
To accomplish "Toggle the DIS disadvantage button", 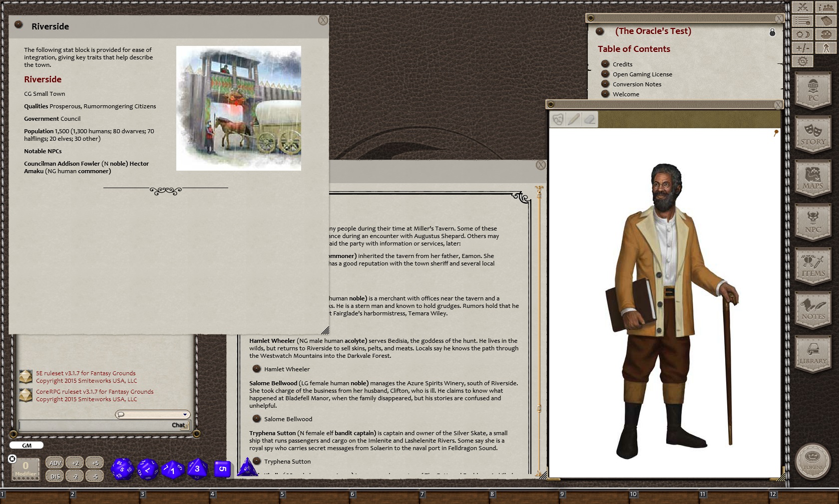I will click(x=55, y=477).
